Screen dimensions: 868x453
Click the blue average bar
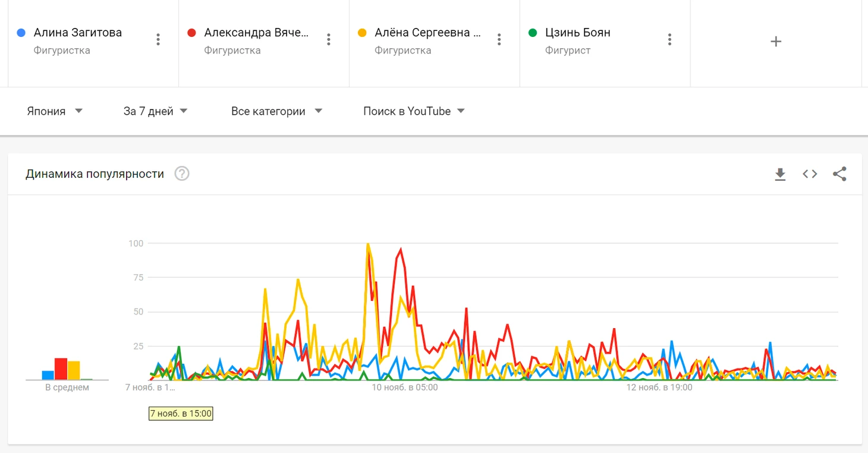(48, 375)
